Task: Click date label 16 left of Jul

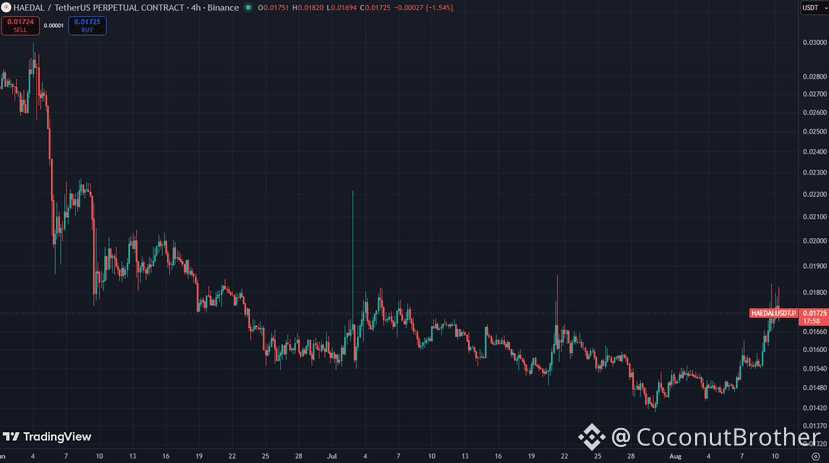Action: coord(166,456)
